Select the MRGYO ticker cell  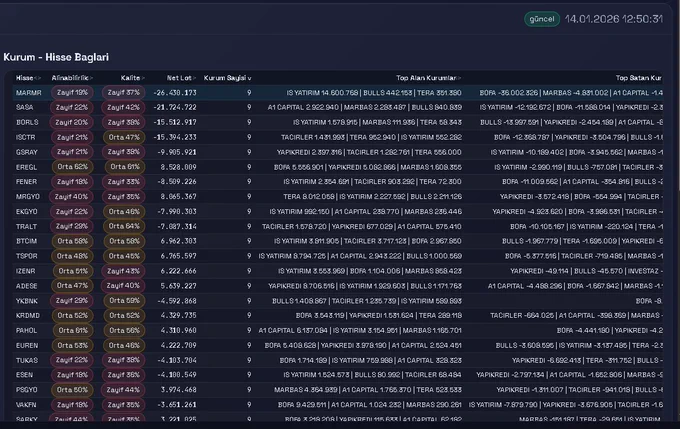pos(27,196)
